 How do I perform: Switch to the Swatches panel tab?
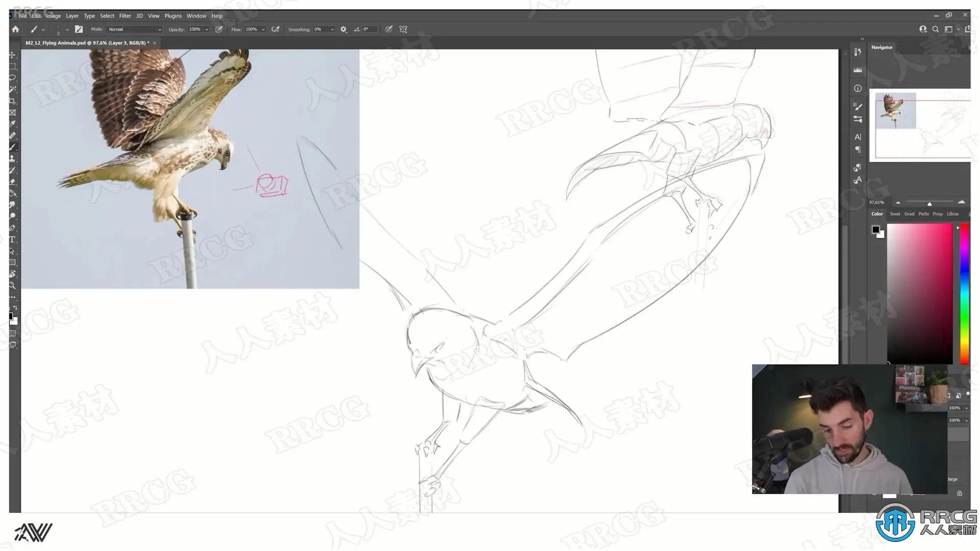(895, 214)
